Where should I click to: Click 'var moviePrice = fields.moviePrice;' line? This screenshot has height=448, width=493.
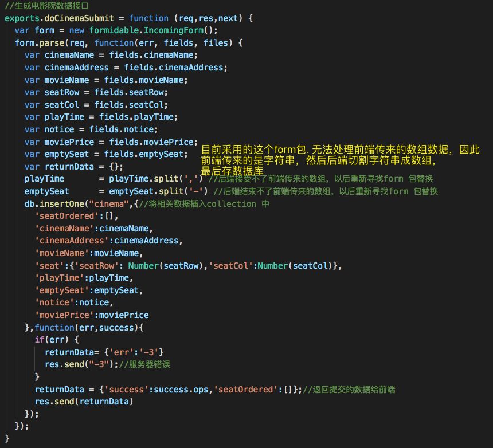click(111, 142)
